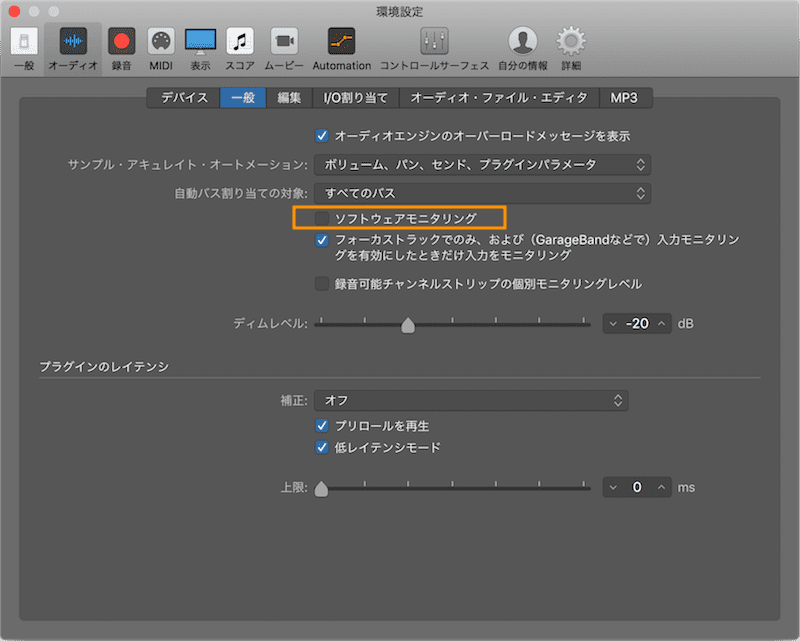Enable 個別モニタリングレベル checkbox
Screen dimensions: 800x641
tap(321, 284)
